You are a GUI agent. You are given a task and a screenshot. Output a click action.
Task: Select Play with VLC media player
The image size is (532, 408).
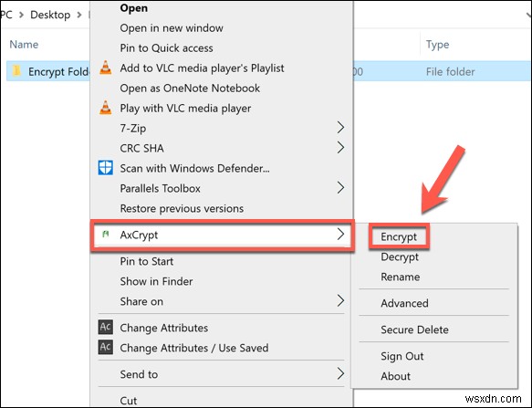[x=185, y=108]
